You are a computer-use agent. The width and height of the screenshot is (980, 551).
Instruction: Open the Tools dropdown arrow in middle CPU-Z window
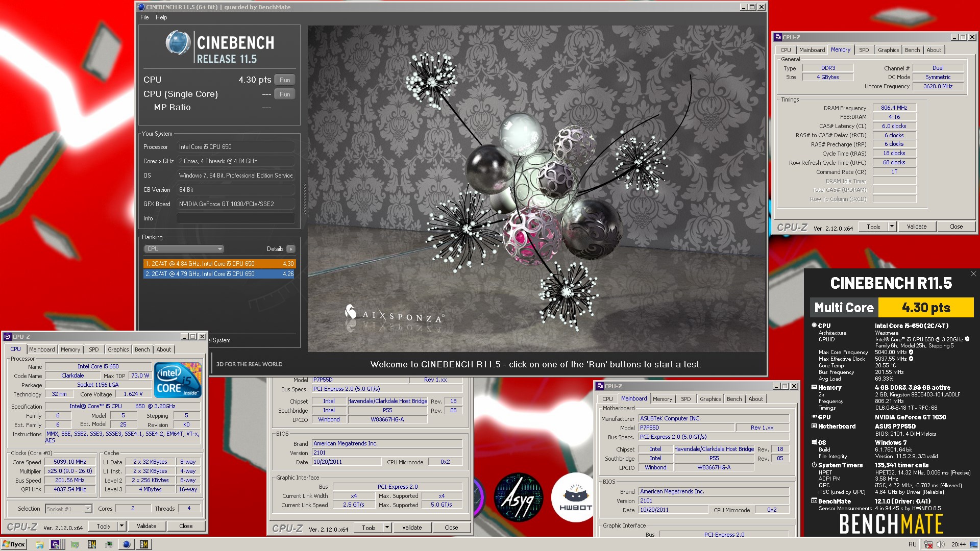(x=387, y=528)
